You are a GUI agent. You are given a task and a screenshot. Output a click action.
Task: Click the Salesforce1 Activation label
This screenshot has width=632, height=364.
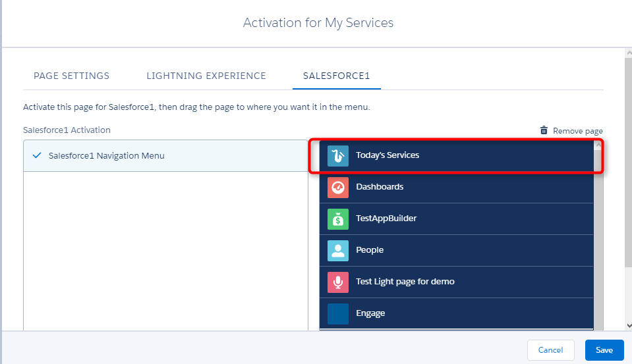tap(67, 130)
